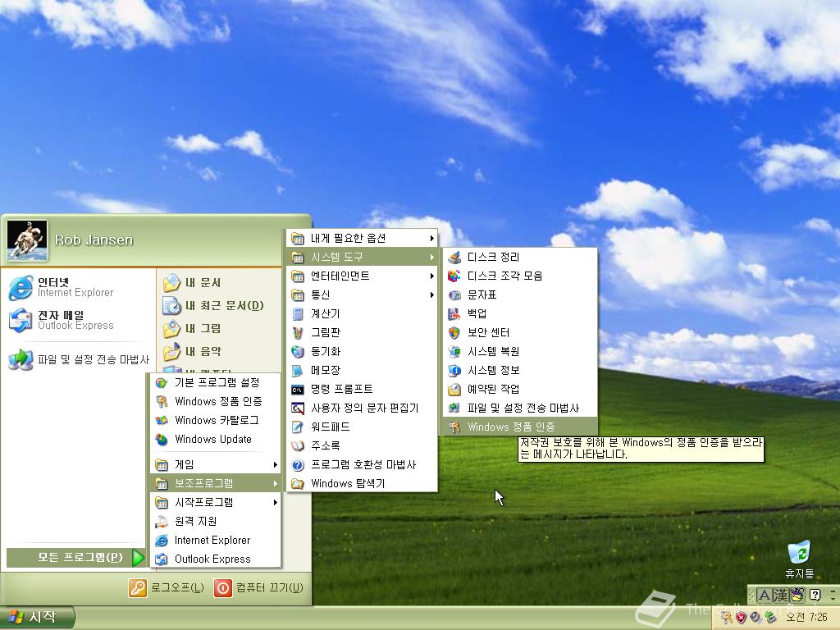Open 문자표 character map icon
Image resolution: width=840 pixels, height=630 pixels.
(x=454, y=294)
